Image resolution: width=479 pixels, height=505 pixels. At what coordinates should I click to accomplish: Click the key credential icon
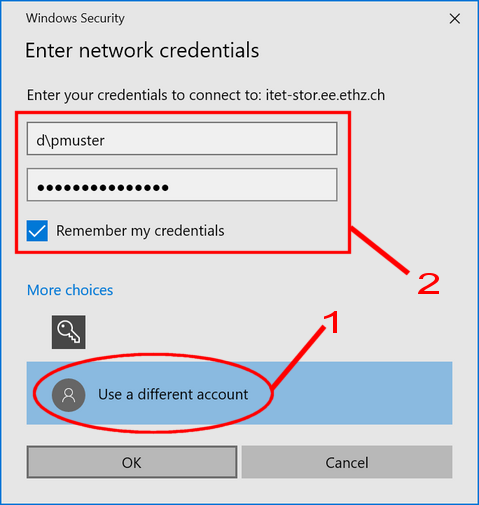point(69,332)
